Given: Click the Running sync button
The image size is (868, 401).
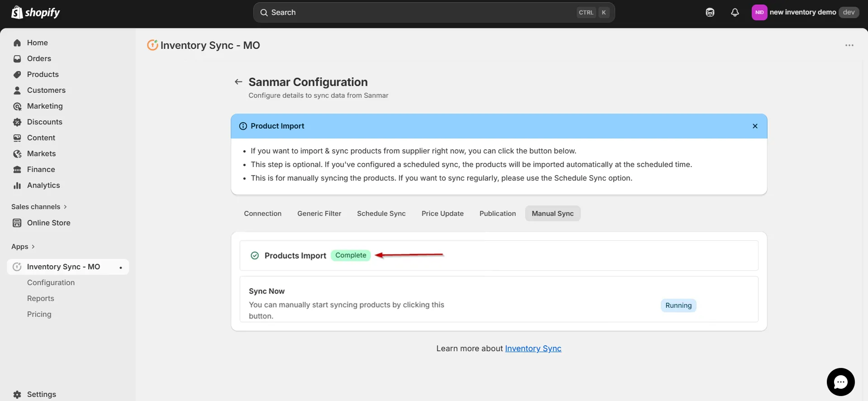Looking at the screenshot, I should 678,306.
